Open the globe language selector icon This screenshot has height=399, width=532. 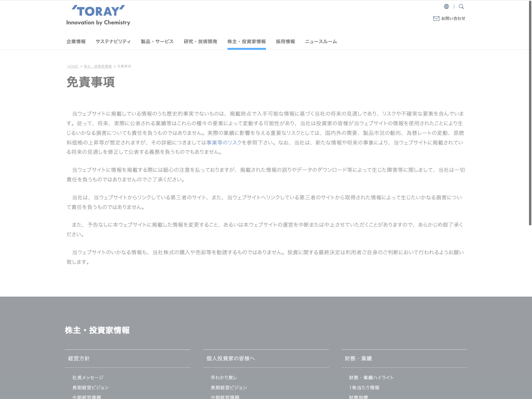pyautogui.click(x=446, y=7)
